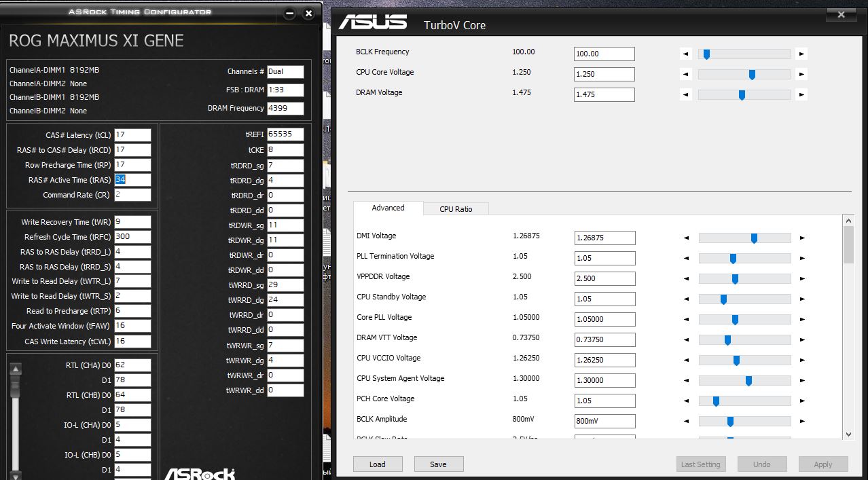Click the Load button in TurboV Core
Screen dimensions: 868x480
point(378,464)
